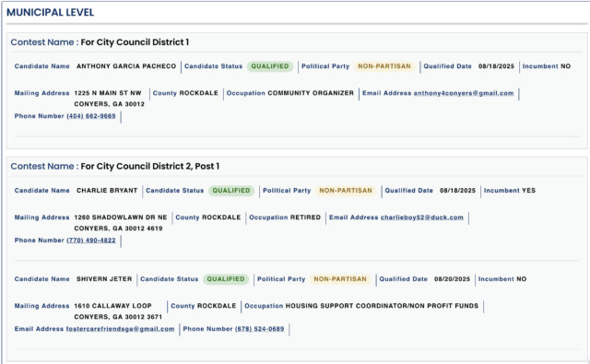Click mailing address 1225 N MAIN ST NW
The height and width of the screenshot is (364, 590).
(x=108, y=93)
